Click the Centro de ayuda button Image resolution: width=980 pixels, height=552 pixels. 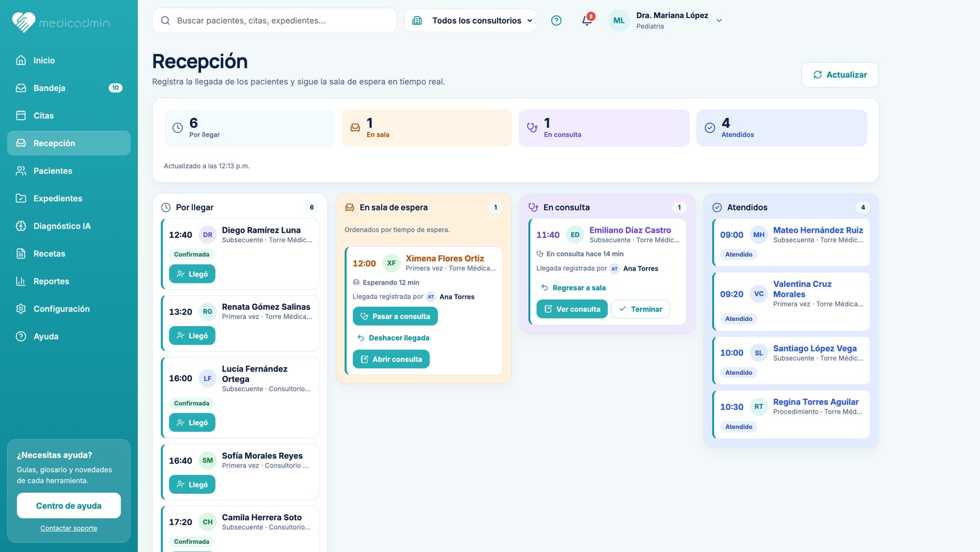point(69,506)
